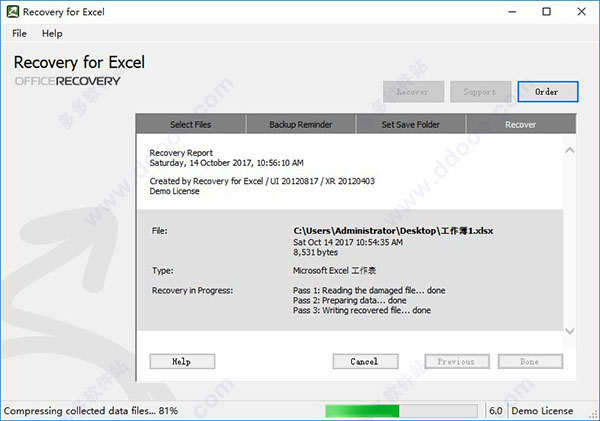Click the Recovery for Excel title bar icon
The image size is (600, 421).
pyautogui.click(x=13, y=12)
